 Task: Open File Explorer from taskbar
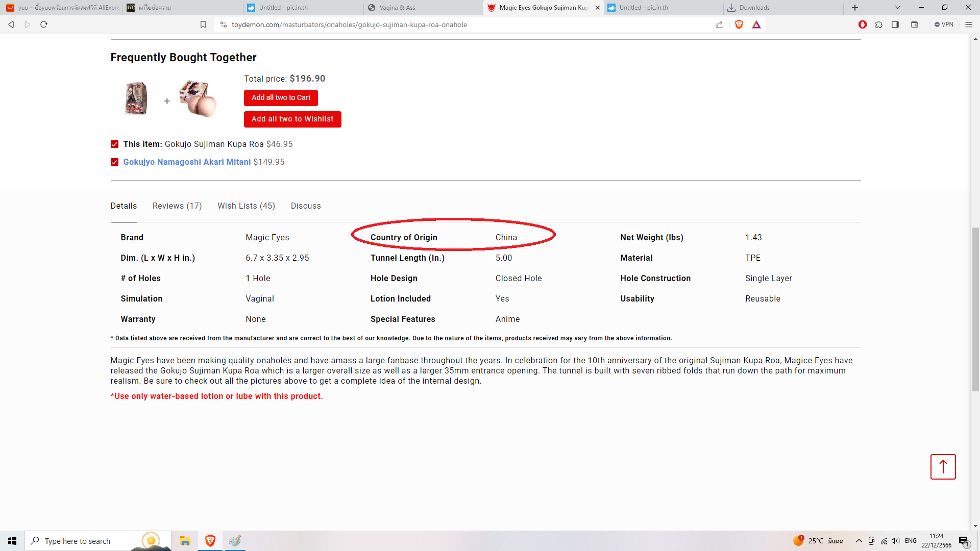pos(185,541)
